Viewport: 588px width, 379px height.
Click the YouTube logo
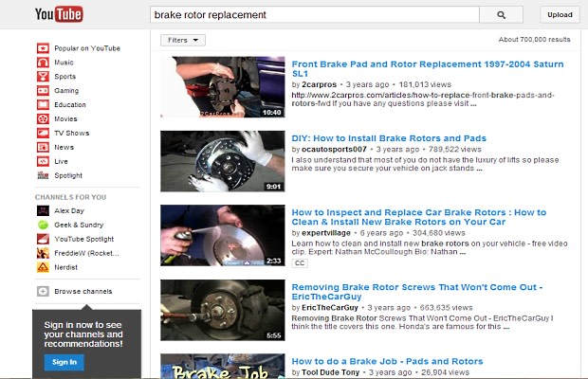click(x=59, y=14)
